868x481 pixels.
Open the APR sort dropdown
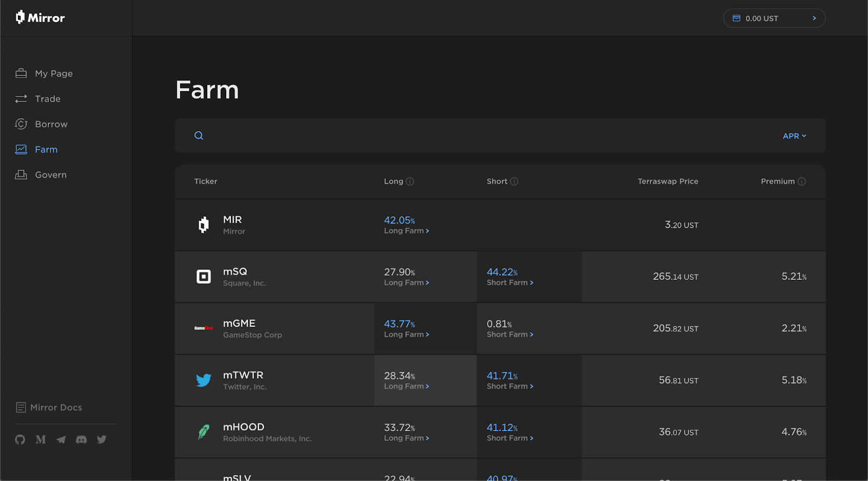pyautogui.click(x=794, y=136)
